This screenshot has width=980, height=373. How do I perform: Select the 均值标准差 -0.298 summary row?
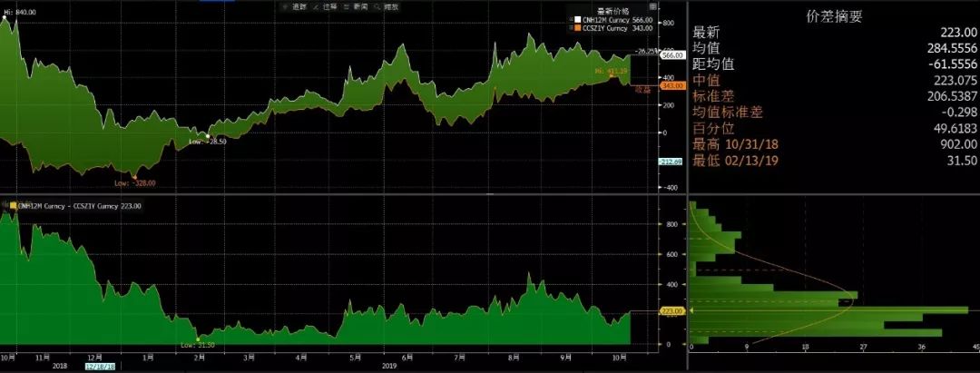835,113
